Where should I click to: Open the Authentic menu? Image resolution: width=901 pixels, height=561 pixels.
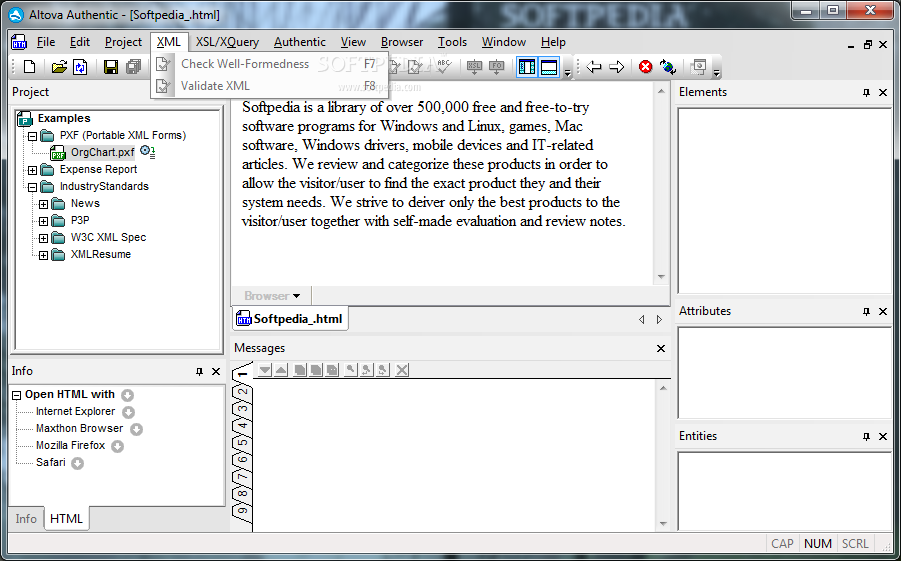(x=299, y=42)
